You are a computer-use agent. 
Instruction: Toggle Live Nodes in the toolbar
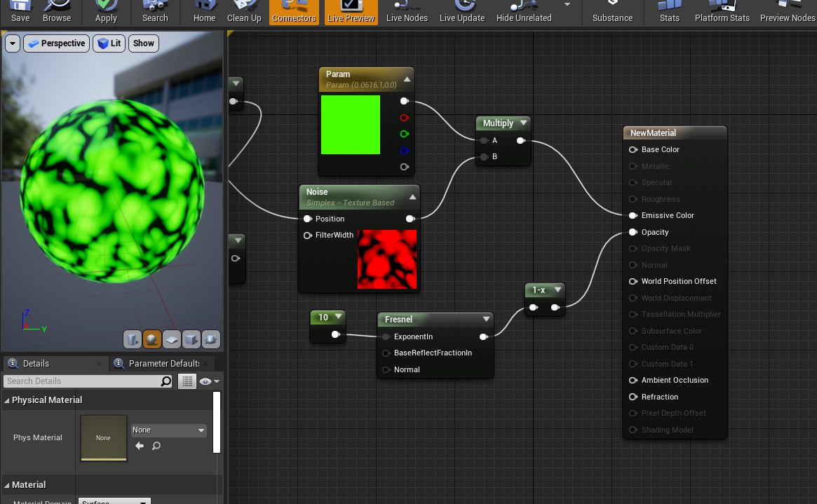point(407,12)
